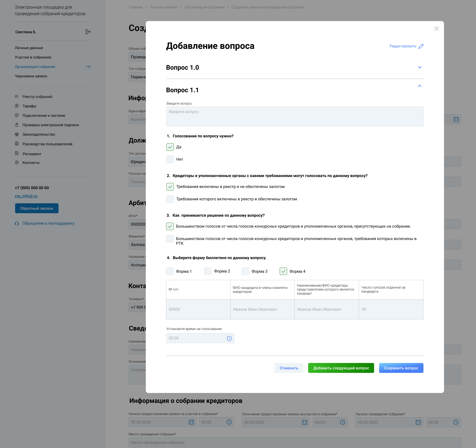Select Форма 3 checkbox
The image size is (476, 448).
point(245,271)
